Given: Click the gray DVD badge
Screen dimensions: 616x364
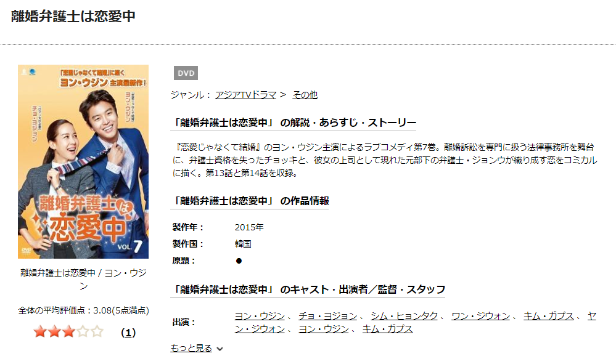Looking at the screenshot, I should tap(186, 73).
